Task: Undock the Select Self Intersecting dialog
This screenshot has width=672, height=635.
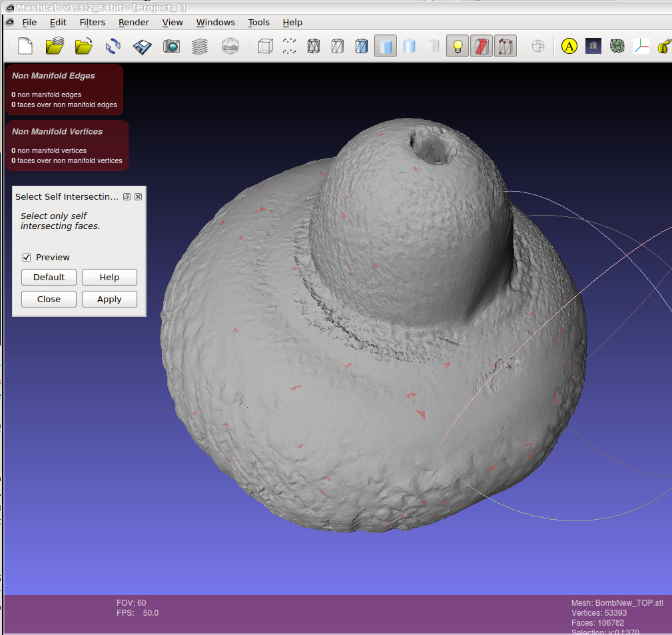Action: pyautogui.click(x=127, y=196)
